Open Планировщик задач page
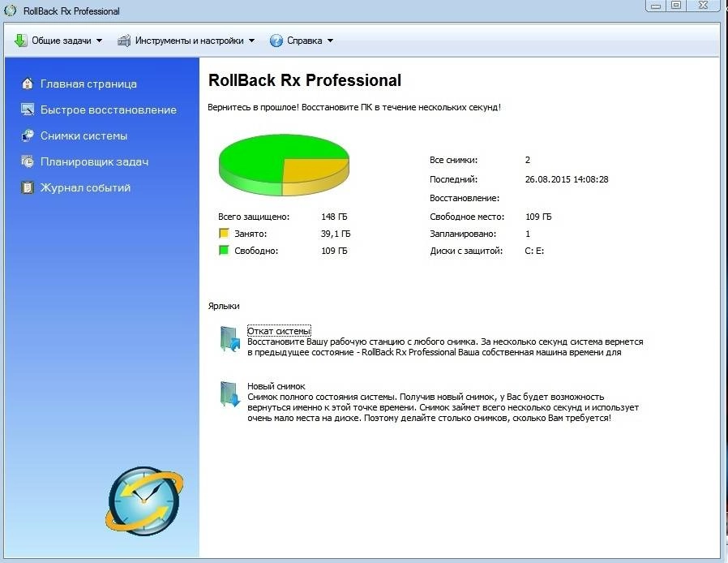This screenshot has width=728, height=563. [x=94, y=162]
